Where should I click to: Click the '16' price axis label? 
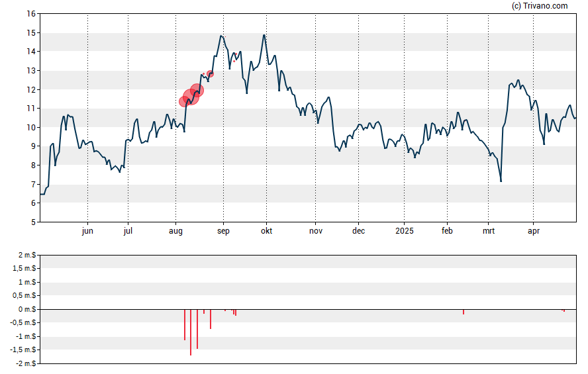pyautogui.click(x=31, y=14)
